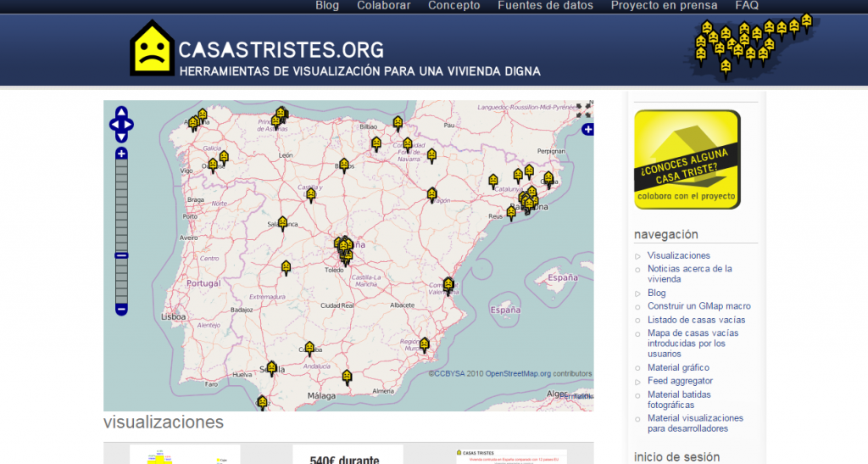
Task: Select the sad house marker over Valencia
Action: coord(448,285)
